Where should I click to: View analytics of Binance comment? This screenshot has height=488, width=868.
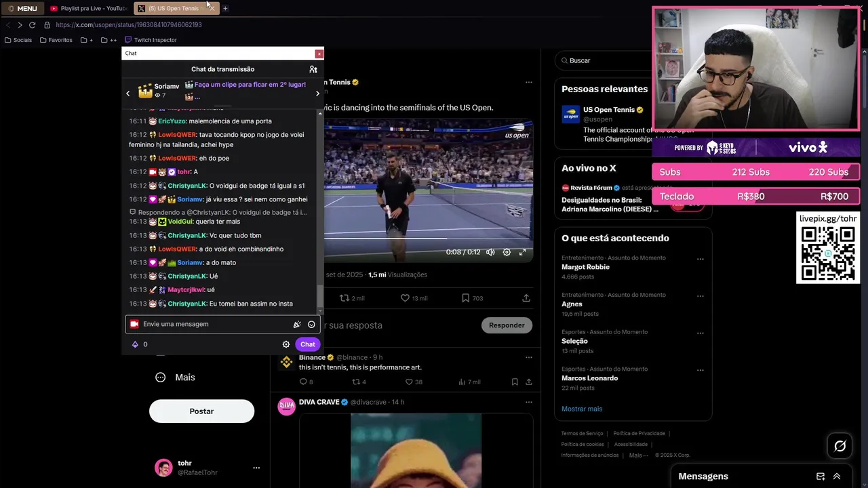click(469, 382)
